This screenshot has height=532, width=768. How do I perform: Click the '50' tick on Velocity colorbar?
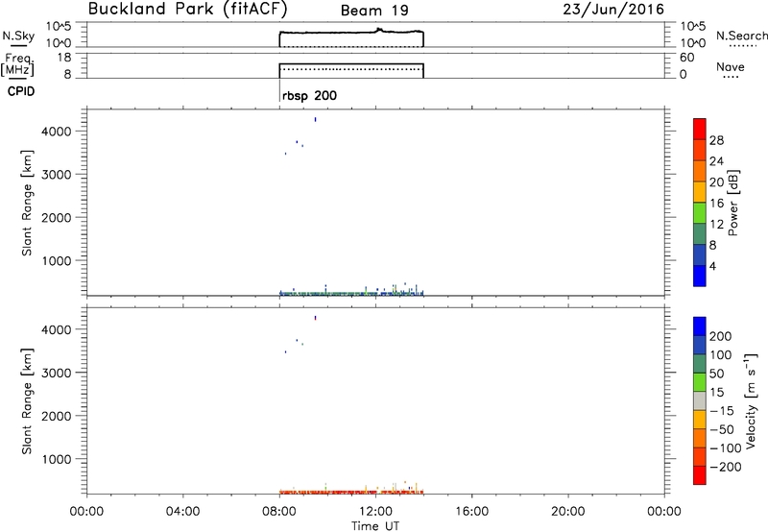pos(716,374)
